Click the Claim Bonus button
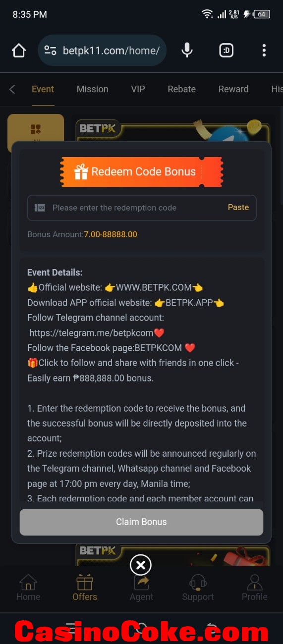The width and height of the screenshot is (283, 644). (x=141, y=522)
